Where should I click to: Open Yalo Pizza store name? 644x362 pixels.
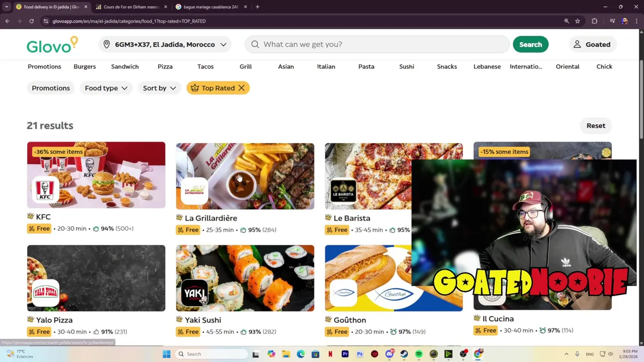[54, 320]
